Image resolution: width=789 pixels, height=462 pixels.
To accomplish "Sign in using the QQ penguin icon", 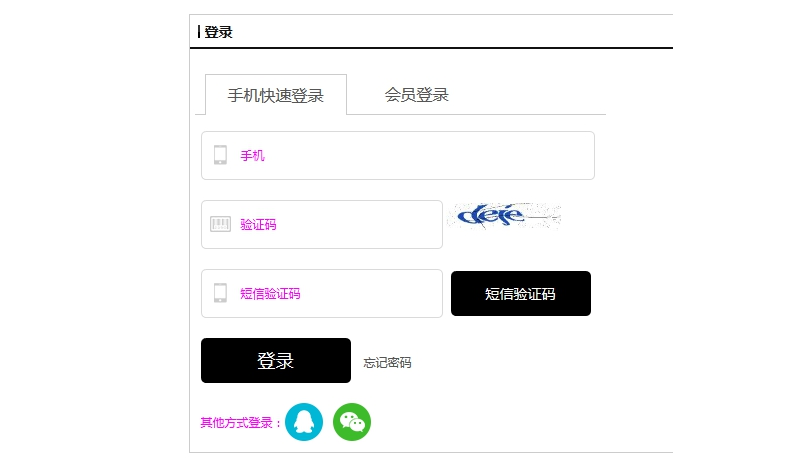I will coord(304,422).
